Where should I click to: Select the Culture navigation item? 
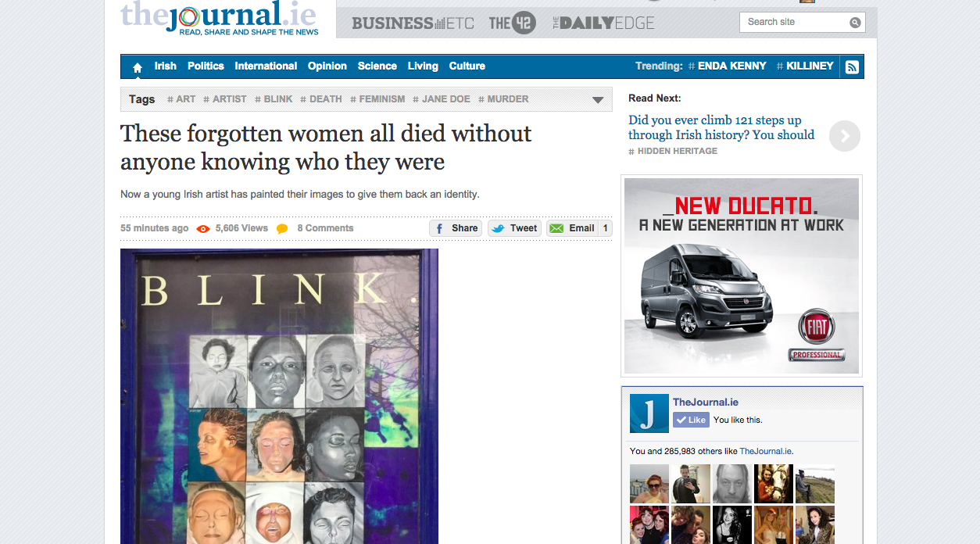(x=467, y=66)
